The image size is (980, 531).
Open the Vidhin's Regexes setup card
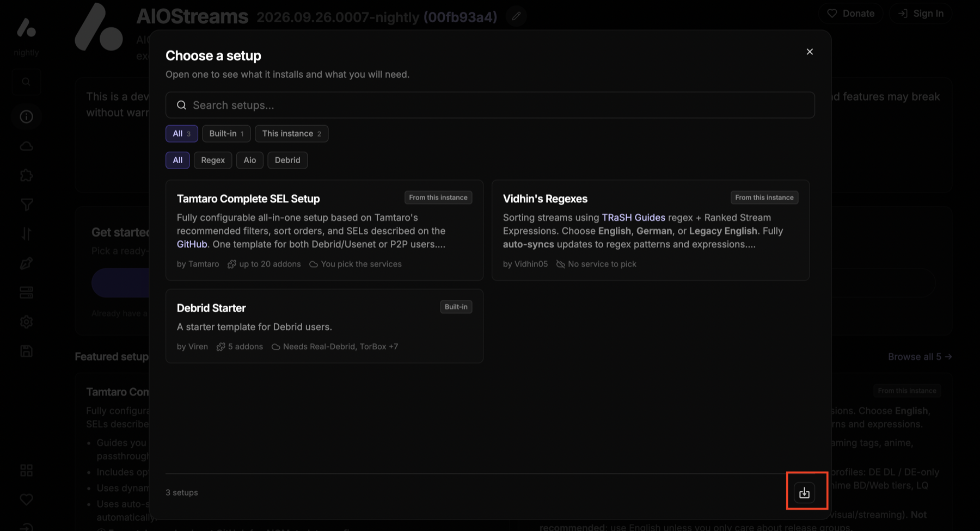pos(651,230)
